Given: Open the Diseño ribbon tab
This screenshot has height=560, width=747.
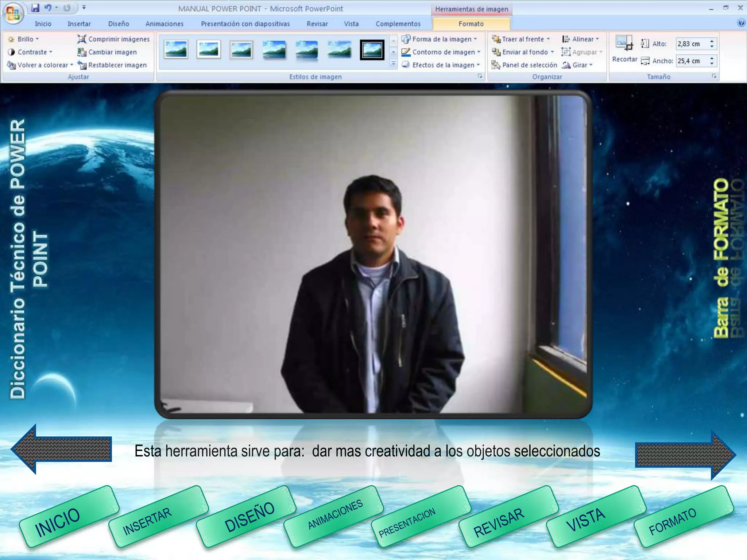Looking at the screenshot, I should coord(119,24).
